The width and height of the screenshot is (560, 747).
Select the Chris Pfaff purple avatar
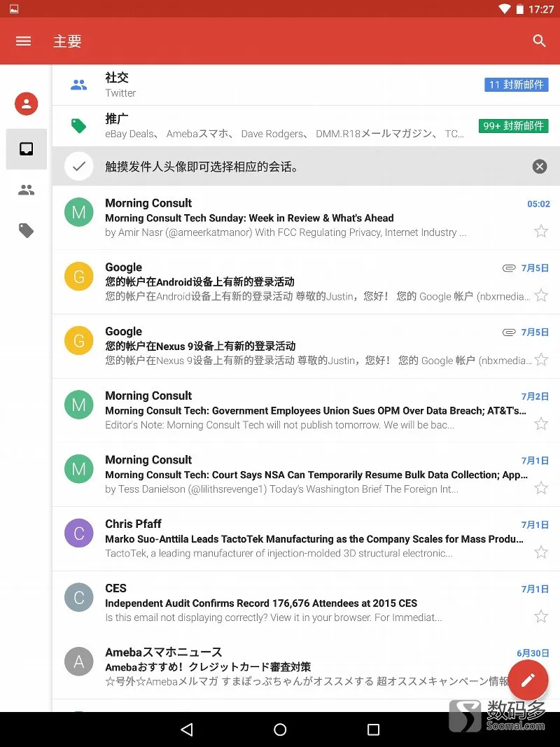pyautogui.click(x=78, y=533)
